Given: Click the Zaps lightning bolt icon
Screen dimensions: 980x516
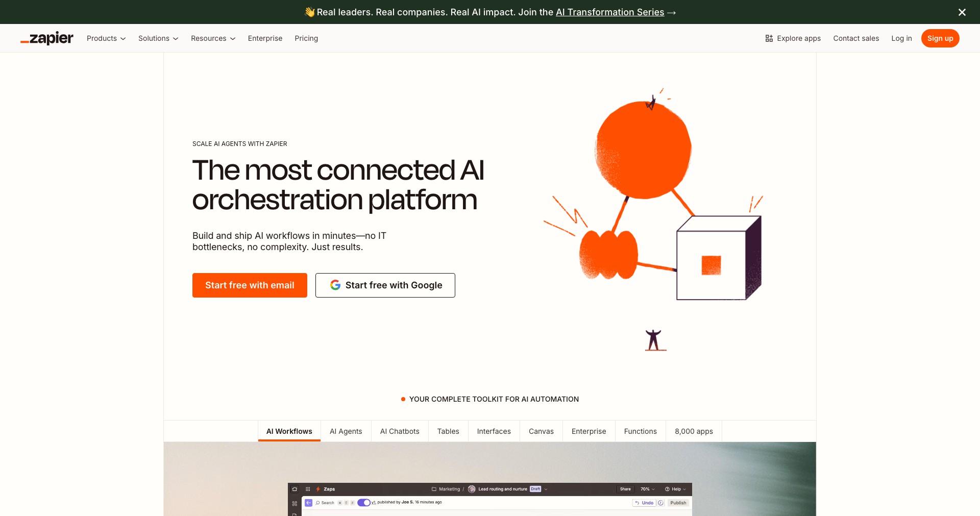Looking at the screenshot, I should pos(318,489).
